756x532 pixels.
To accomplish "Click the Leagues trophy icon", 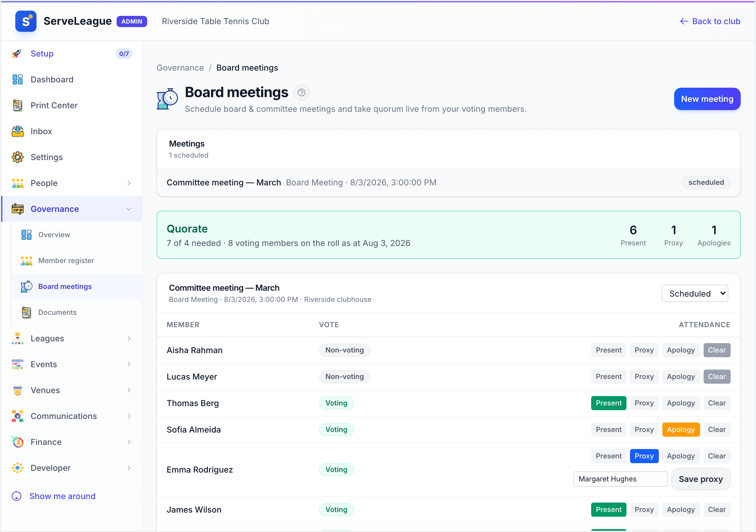I will [17, 338].
